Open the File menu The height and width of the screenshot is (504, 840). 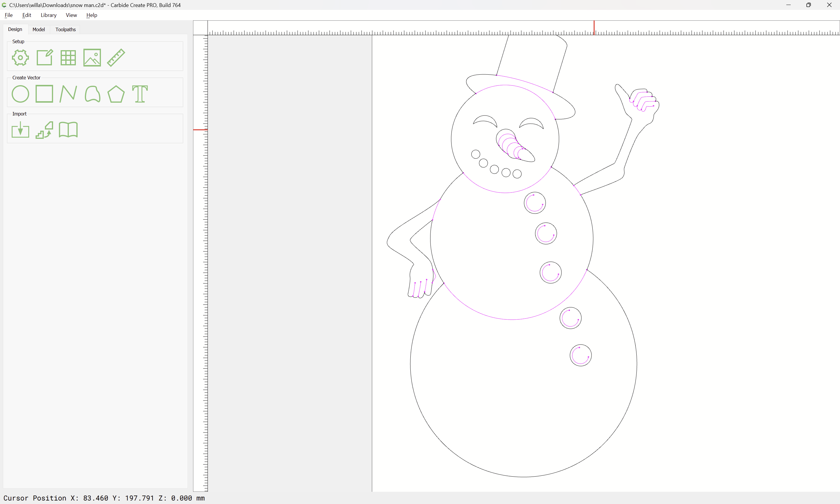[8, 15]
